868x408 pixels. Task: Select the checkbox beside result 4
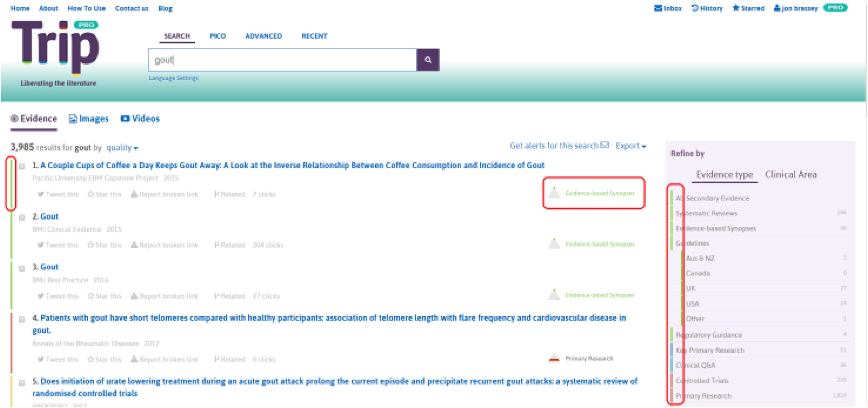pos(22,319)
